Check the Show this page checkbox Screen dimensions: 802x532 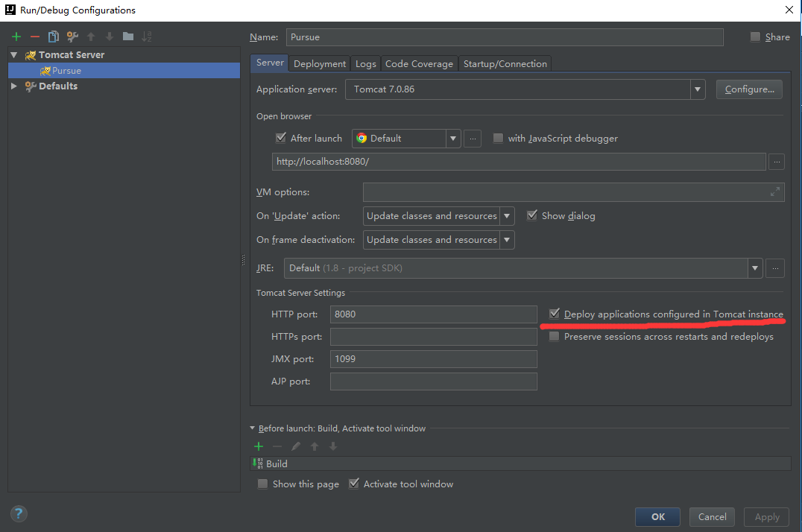click(x=262, y=484)
